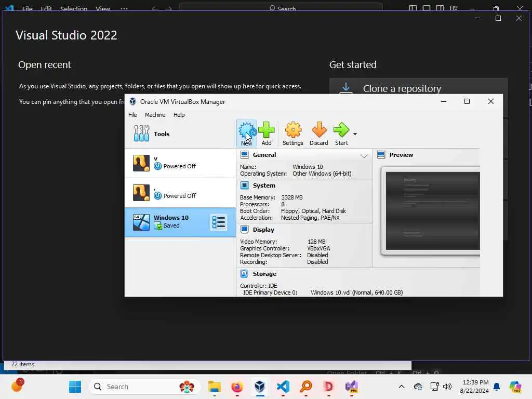Viewport: 532px width, 399px height.
Task: Open the notification bell icon
Action: pos(497,387)
